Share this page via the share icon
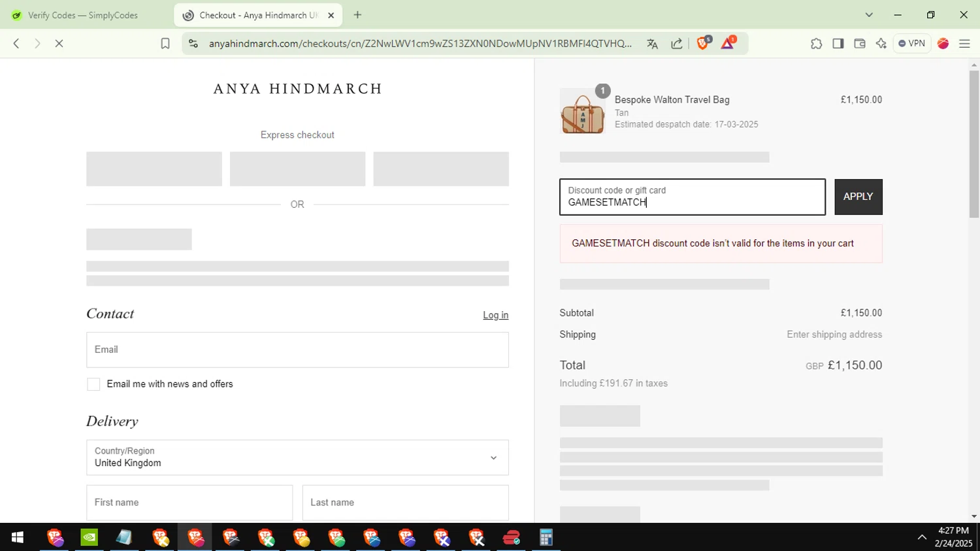Image resolution: width=980 pixels, height=551 pixels. pos(677,44)
